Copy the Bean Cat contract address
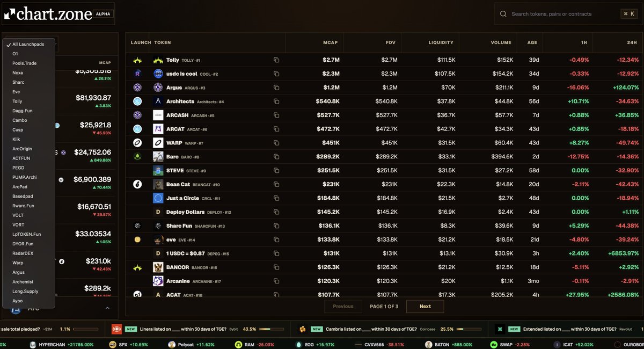Image resolution: width=644 pixels, height=349 pixels. point(276,184)
